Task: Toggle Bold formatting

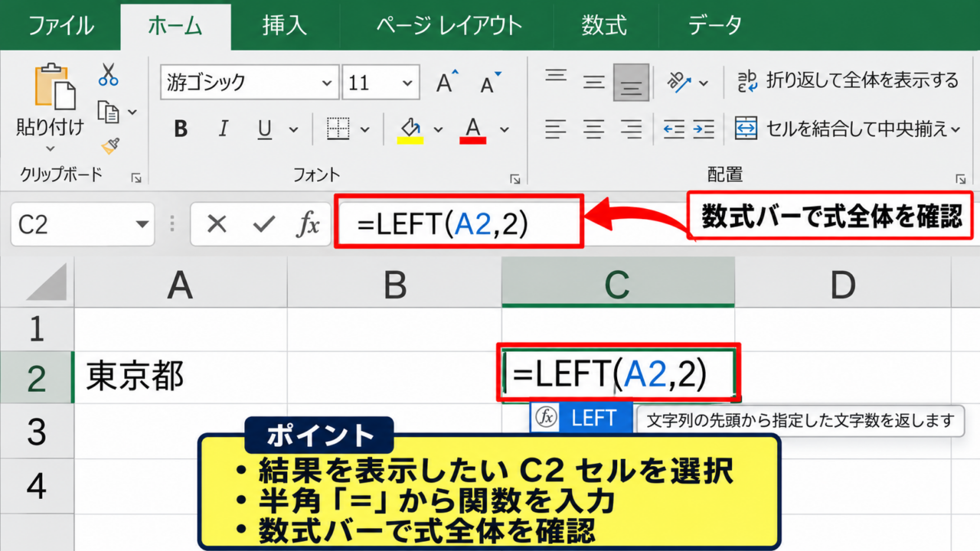Action: pyautogui.click(x=181, y=129)
